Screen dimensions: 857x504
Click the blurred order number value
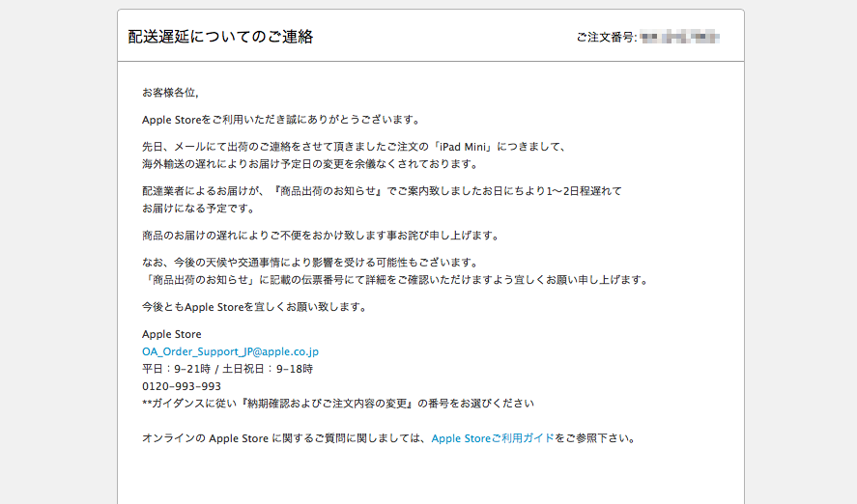point(680,38)
